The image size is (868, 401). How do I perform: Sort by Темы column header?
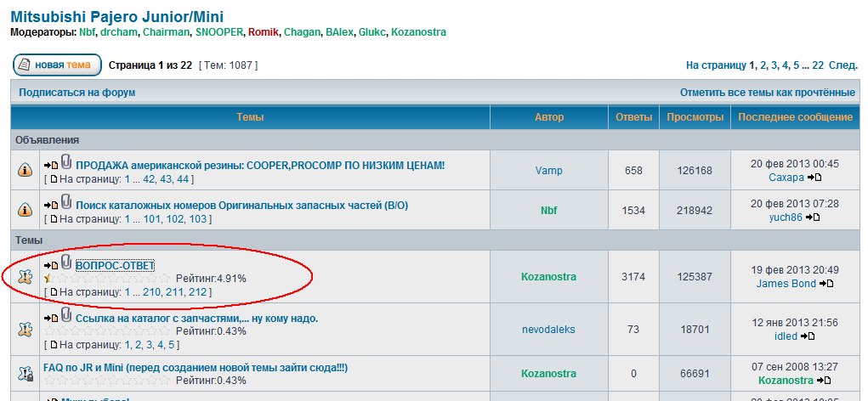point(250,117)
